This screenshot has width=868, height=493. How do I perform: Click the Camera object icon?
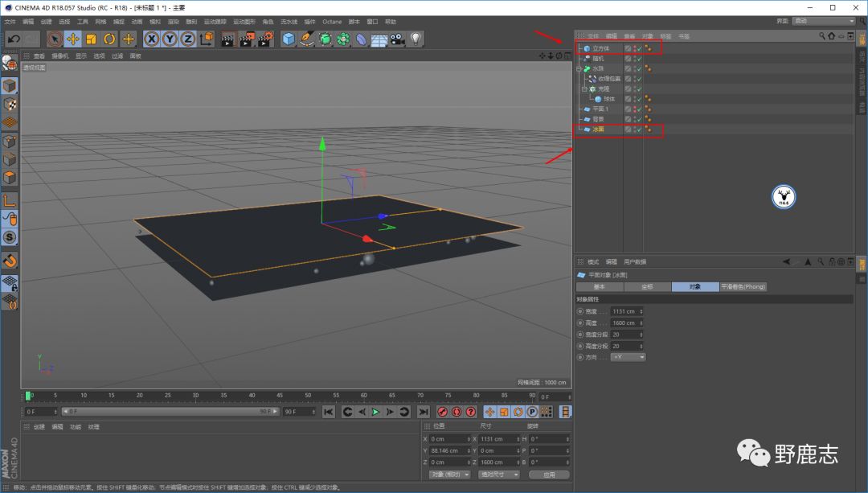pos(398,39)
